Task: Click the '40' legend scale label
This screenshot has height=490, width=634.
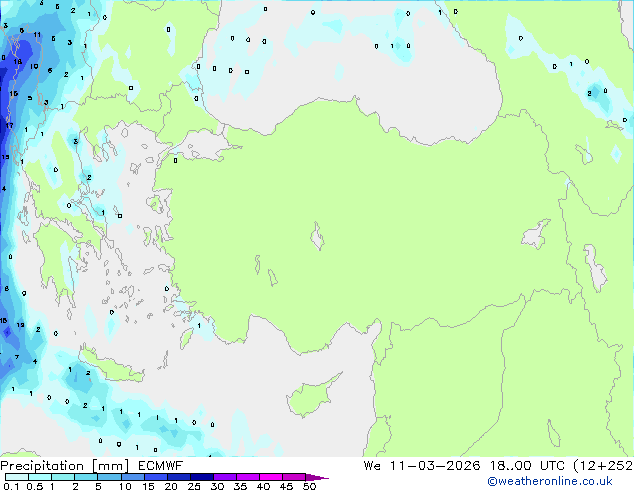Action: click(x=263, y=486)
